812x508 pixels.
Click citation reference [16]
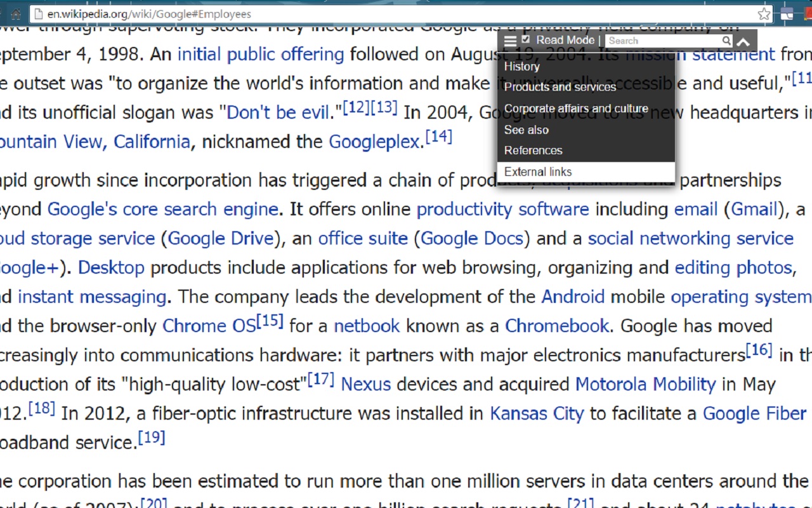click(x=759, y=349)
